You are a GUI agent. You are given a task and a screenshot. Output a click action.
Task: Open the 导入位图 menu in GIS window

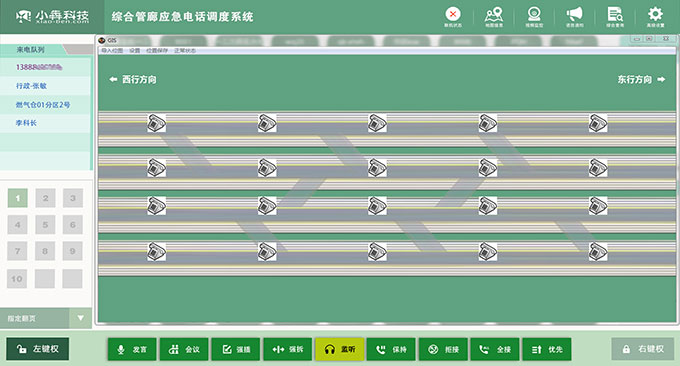112,51
